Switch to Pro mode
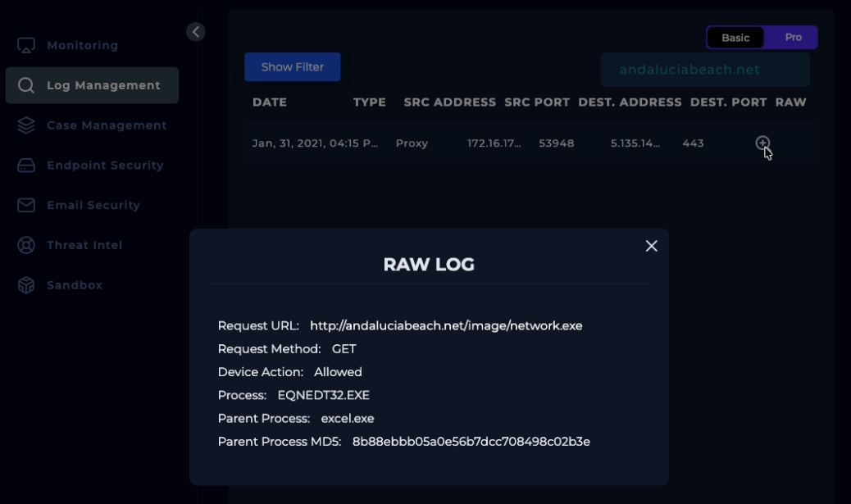851x504 pixels. click(793, 38)
